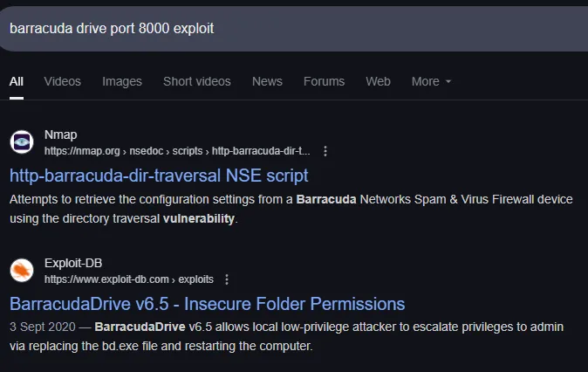588x372 pixels.
Task: Focus the search box with barracuda query
Action: pyautogui.click(x=294, y=29)
